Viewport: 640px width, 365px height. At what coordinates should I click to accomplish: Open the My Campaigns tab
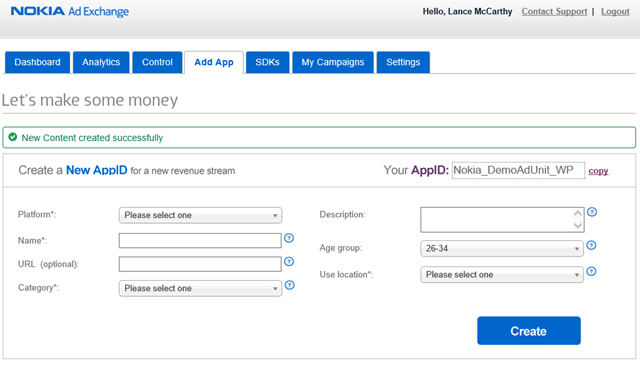(333, 62)
